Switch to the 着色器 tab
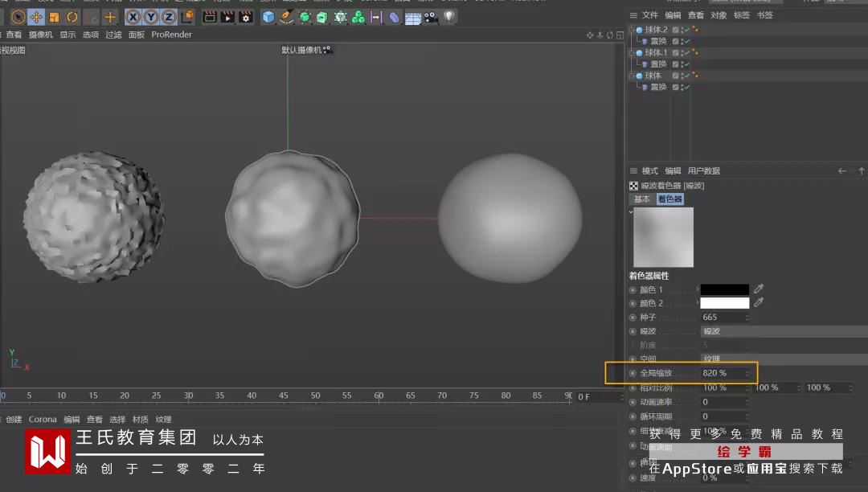 [669, 199]
